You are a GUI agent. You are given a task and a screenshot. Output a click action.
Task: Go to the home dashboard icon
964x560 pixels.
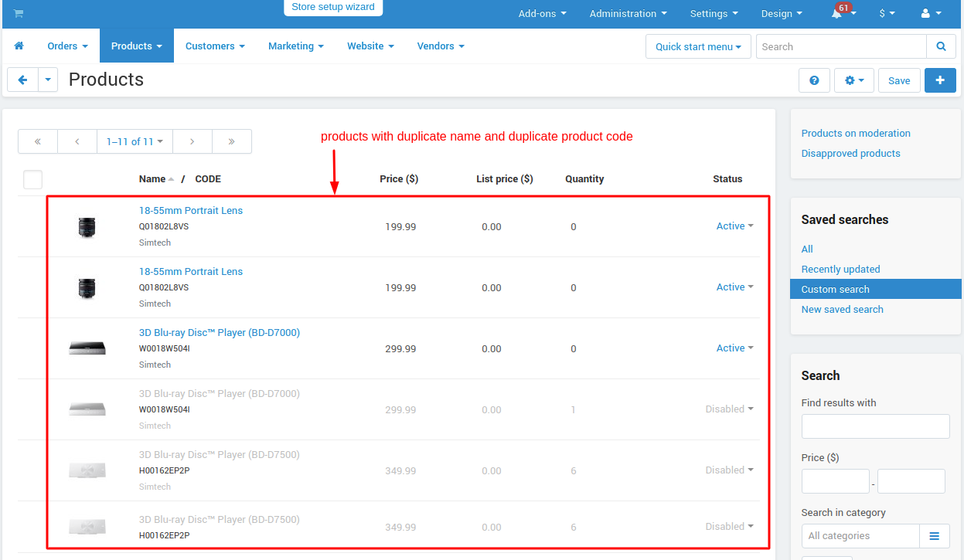(x=19, y=46)
